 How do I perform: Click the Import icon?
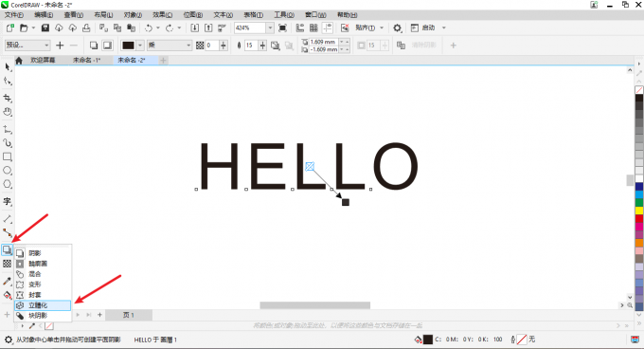click(195, 28)
